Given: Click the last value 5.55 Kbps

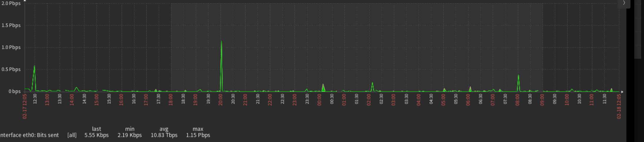Looking at the screenshot, I should (96, 135).
